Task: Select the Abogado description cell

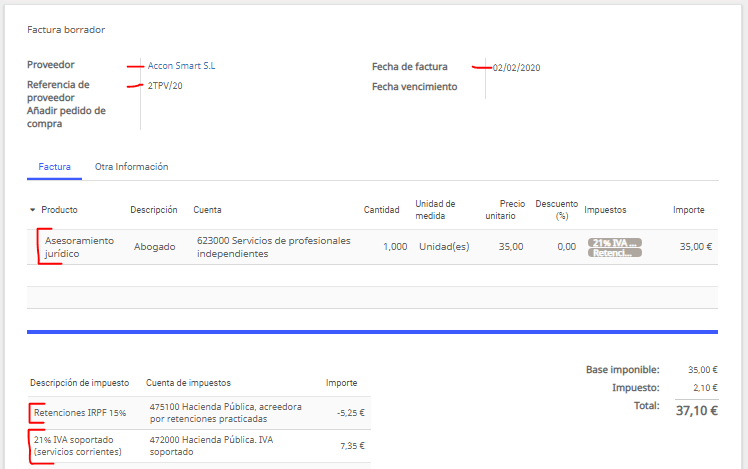Action: (155, 247)
